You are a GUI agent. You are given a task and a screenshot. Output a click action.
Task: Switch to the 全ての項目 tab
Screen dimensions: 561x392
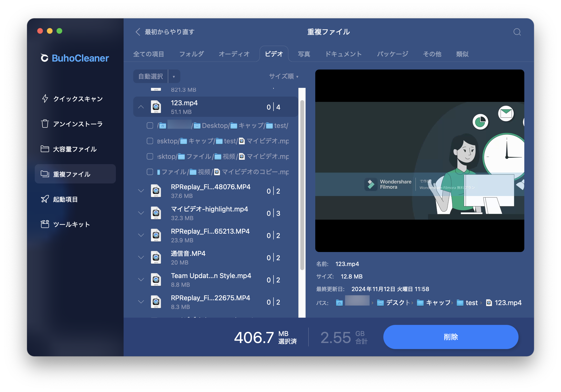tap(148, 54)
